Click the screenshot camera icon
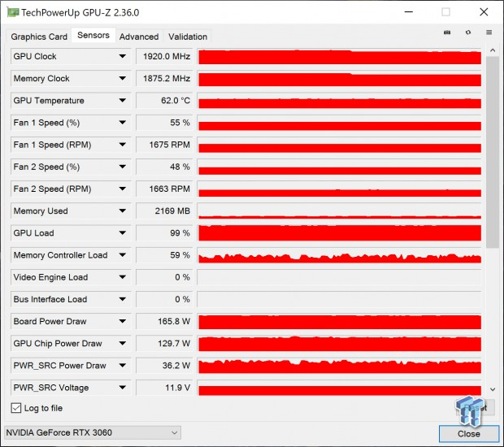The width and height of the screenshot is (504, 447). tap(447, 33)
